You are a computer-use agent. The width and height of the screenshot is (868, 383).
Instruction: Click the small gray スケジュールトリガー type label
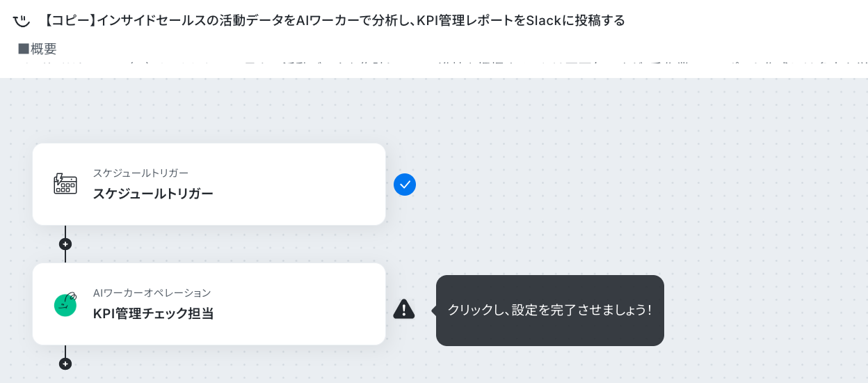point(140,173)
